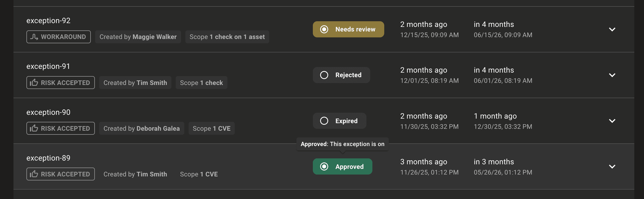Click the thumbs-up icon on exception-91

coord(34,83)
